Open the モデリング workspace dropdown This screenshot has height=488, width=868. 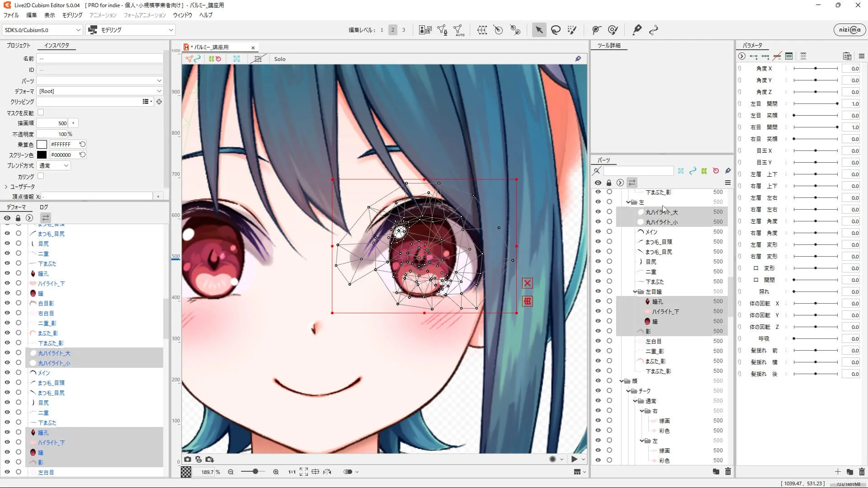[x=131, y=30]
